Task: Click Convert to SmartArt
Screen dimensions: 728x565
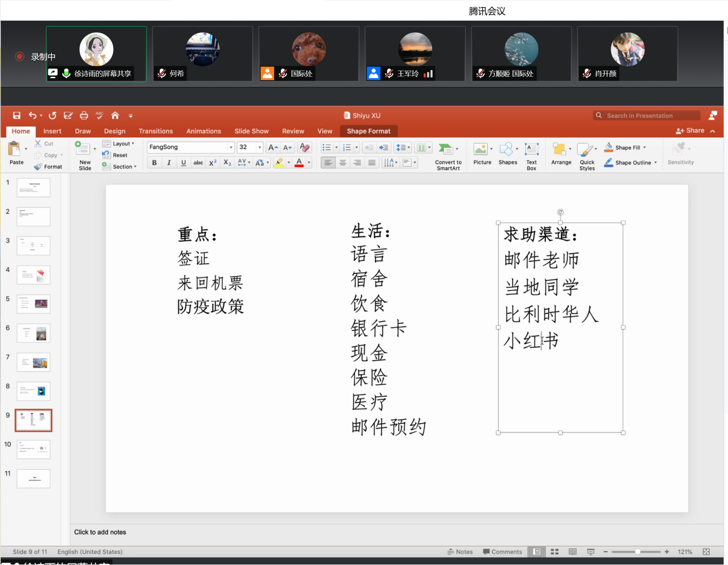Action: [x=448, y=155]
